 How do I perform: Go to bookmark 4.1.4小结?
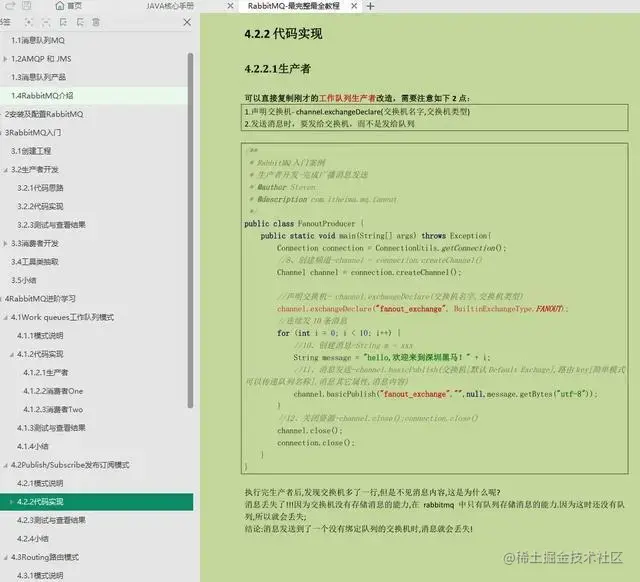pyautogui.click(x=33, y=446)
